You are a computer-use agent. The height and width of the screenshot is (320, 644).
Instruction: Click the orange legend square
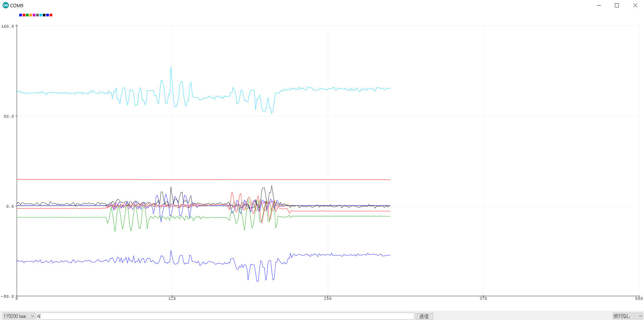point(30,15)
